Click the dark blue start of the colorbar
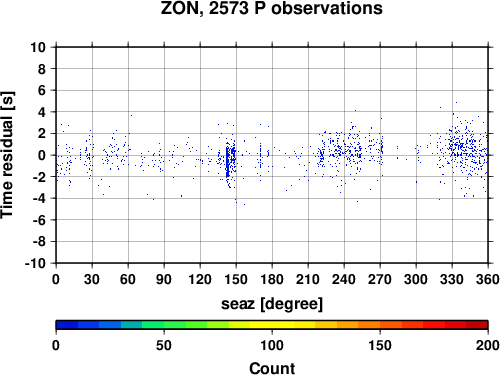 67,325
